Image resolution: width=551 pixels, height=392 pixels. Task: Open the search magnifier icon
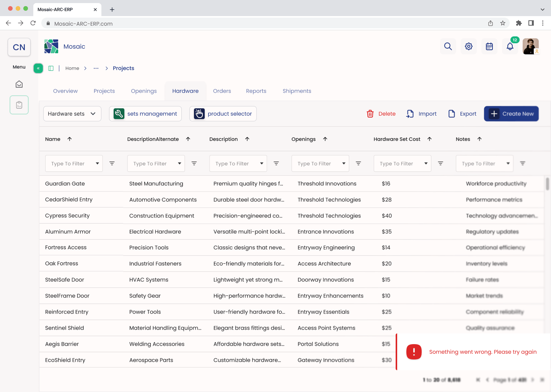coord(448,46)
